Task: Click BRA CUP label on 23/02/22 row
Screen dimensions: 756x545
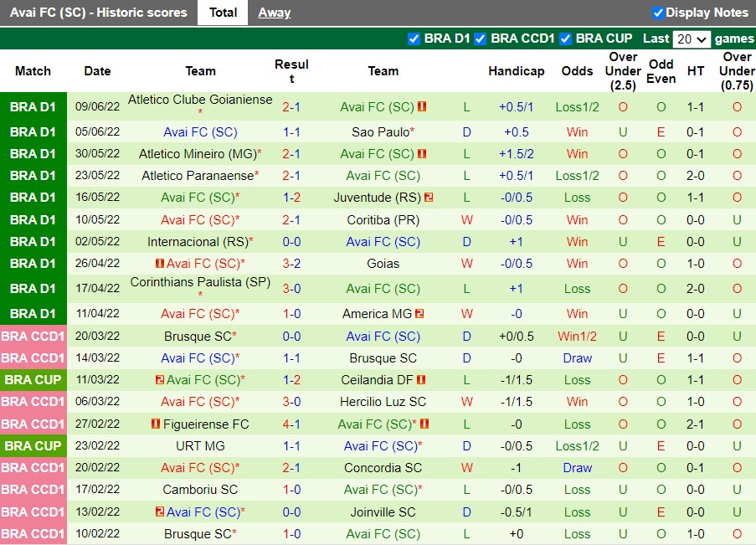Action: click(33, 446)
